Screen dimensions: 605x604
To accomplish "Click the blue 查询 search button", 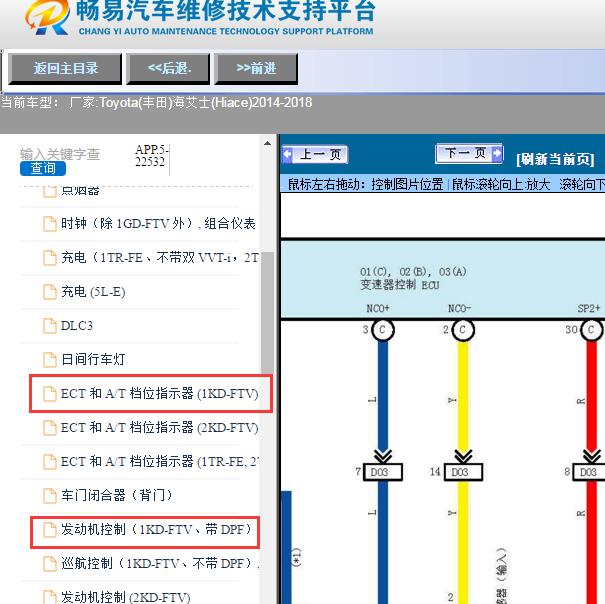I will 43,168.
